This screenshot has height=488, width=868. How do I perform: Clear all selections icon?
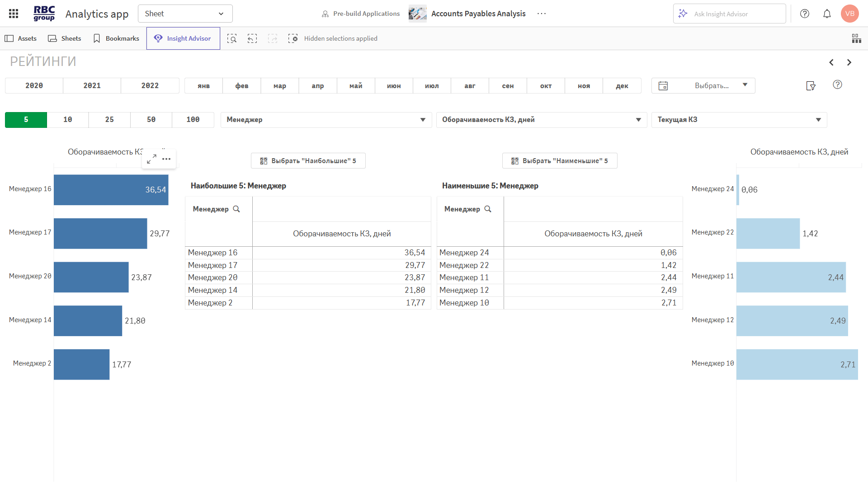(x=293, y=38)
